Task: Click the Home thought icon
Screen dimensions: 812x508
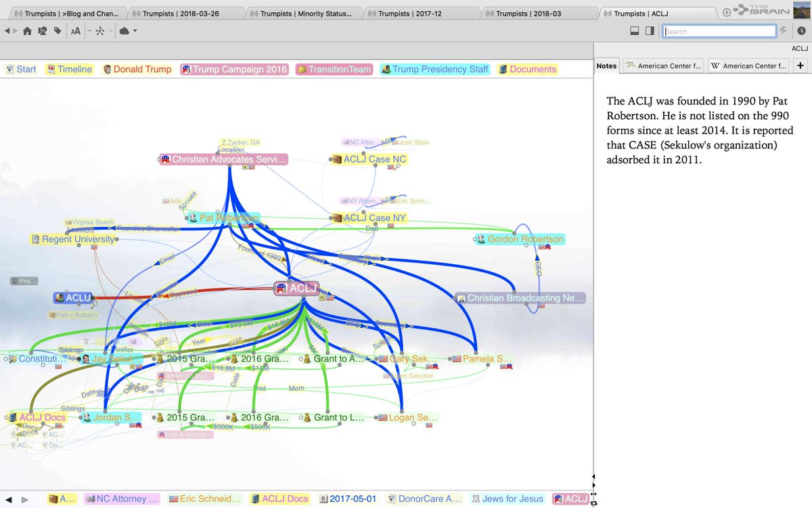Action: pyautogui.click(x=27, y=30)
